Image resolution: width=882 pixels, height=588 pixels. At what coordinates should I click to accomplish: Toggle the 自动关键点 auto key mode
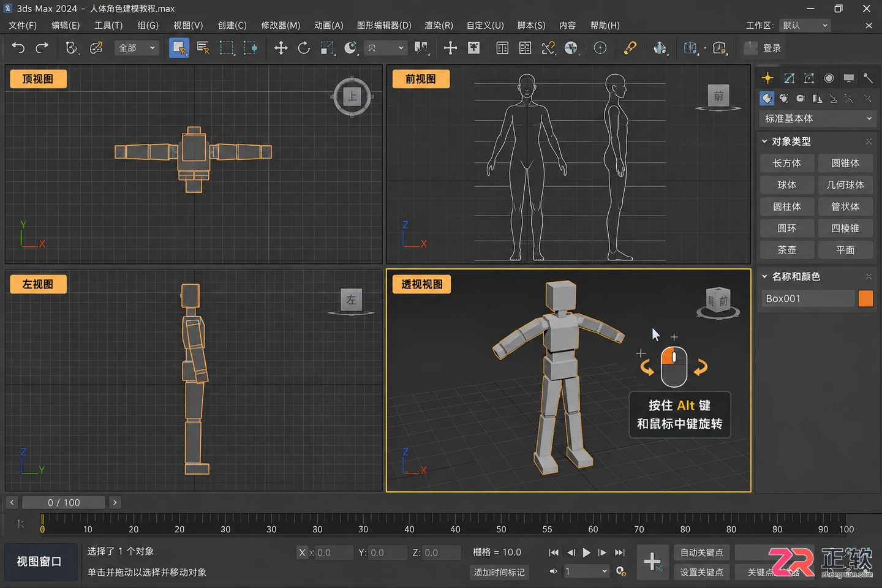pos(701,552)
